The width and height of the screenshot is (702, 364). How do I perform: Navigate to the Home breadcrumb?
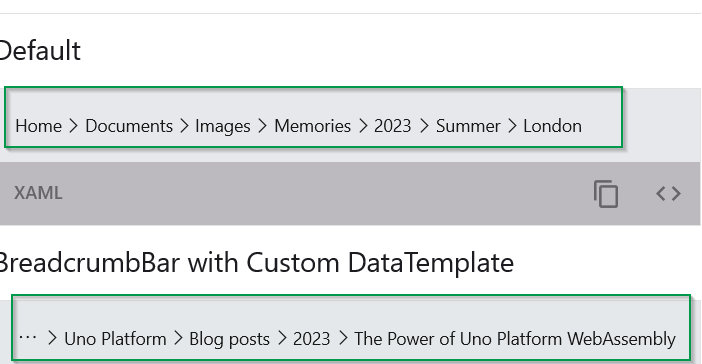[x=39, y=126]
